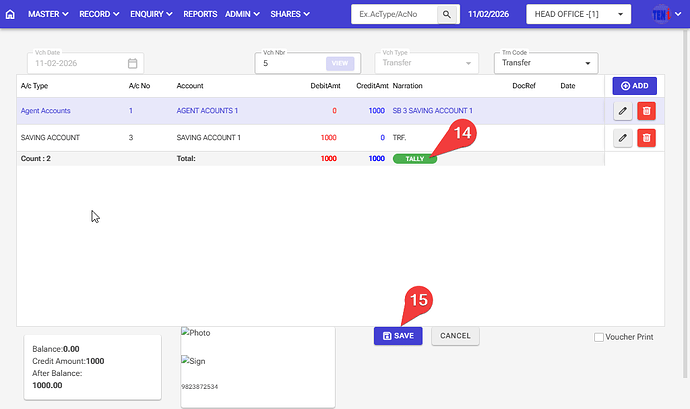This screenshot has height=409, width=690.
Task: Delete the Agent Accounts row entry
Action: tap(646, 110)
